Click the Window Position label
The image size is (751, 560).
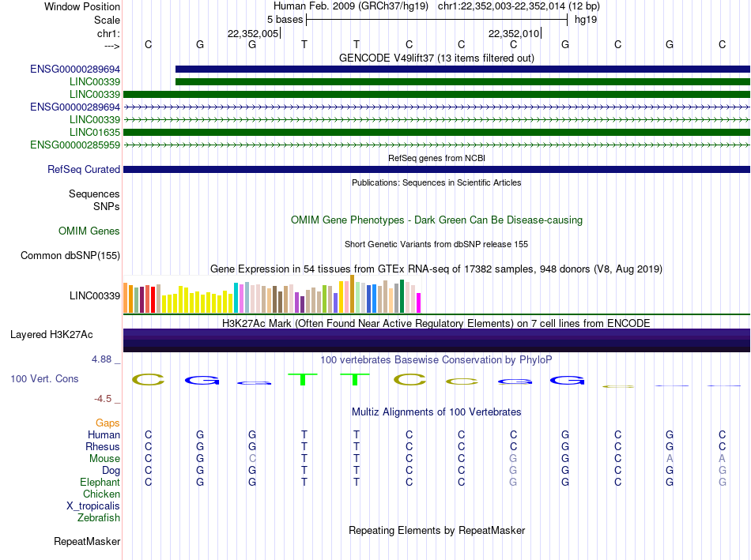(x=82, y=6)
